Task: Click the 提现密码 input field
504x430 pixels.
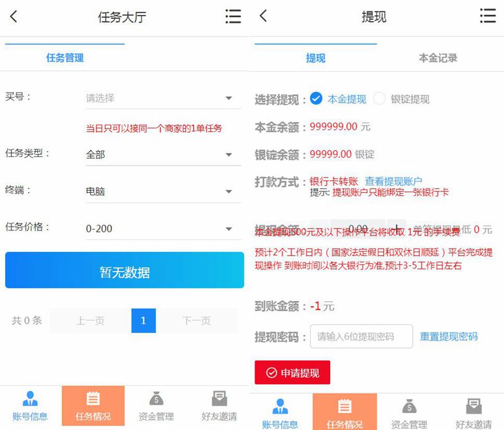Action: 361,336
